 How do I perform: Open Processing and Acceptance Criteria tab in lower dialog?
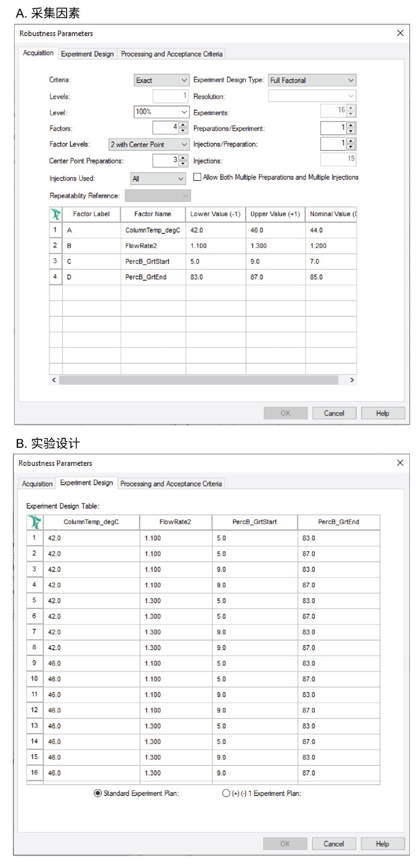pos(171,484)
